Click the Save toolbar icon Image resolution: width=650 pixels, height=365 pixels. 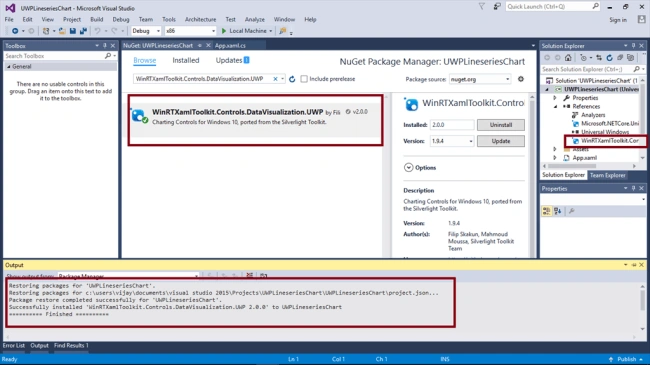(73, 31)
